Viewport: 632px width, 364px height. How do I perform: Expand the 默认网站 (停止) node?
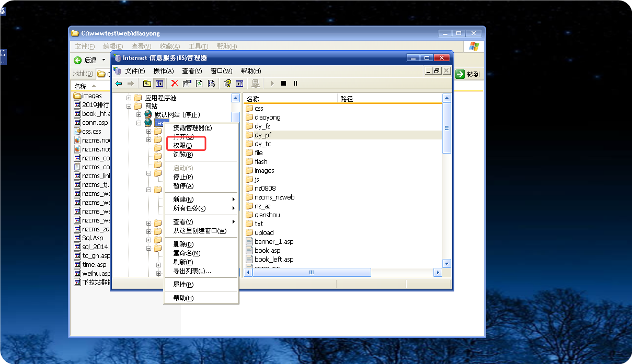pos(139,114)
